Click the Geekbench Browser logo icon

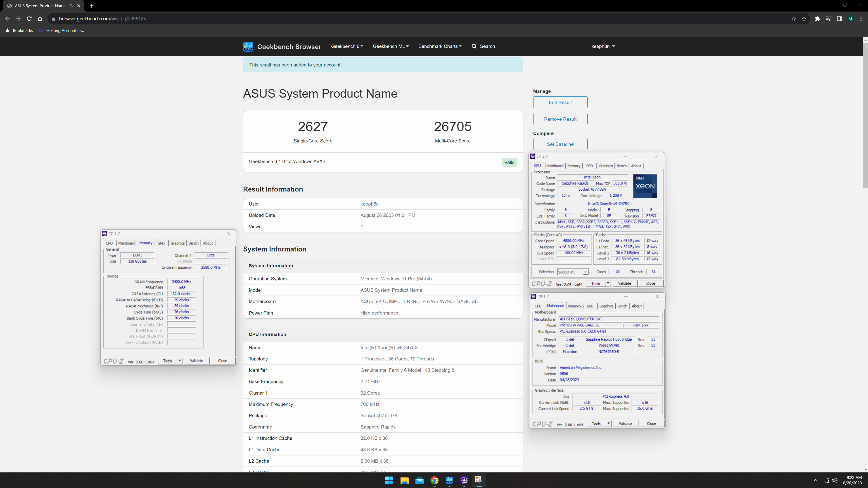pyautogui.click(x=248, y=47)
